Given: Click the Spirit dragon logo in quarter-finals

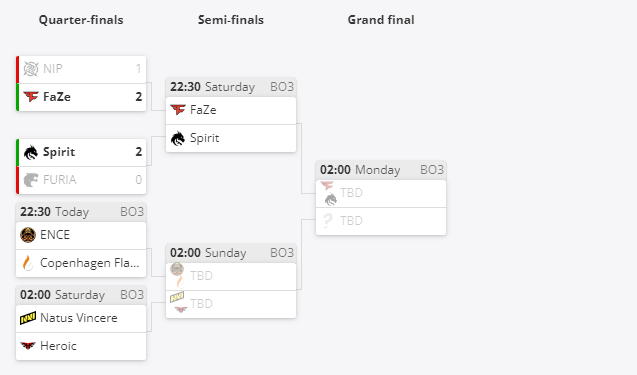Looking at the screenshot, I should pyautogui.click(x=31, y=152).
